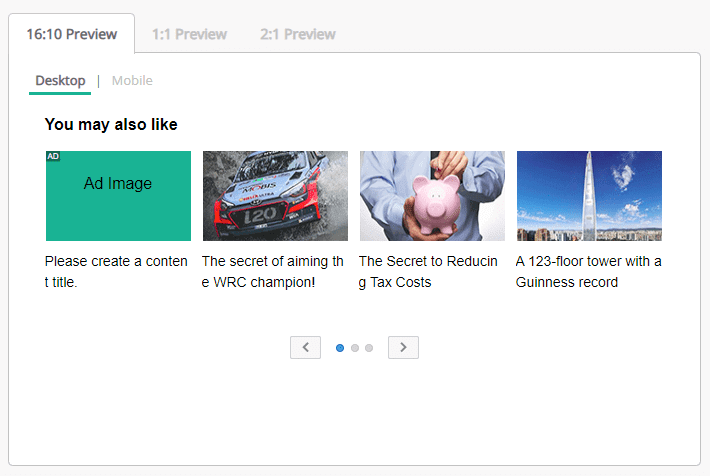Switch to the 16:10 Preview tab
The image size is (710, 476).
coord(72,34)
